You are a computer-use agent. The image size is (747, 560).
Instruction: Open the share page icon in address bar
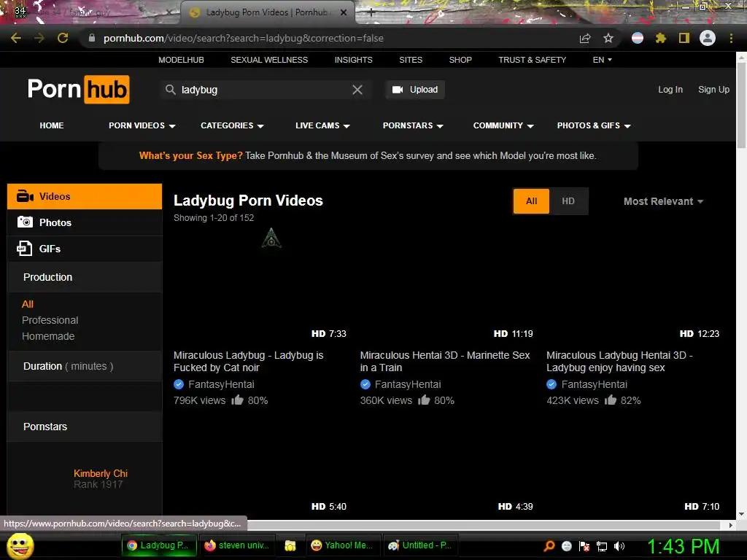click(x=585, y=38)
